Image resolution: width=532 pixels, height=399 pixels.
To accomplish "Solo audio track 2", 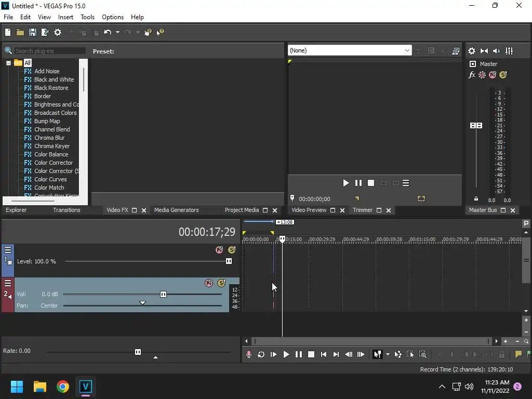I will 221,283.
